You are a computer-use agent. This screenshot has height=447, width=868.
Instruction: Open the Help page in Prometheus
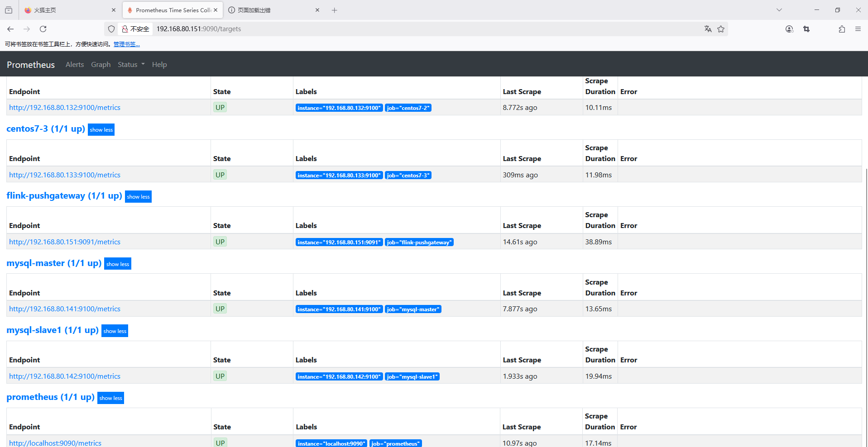tap(159, 65)
